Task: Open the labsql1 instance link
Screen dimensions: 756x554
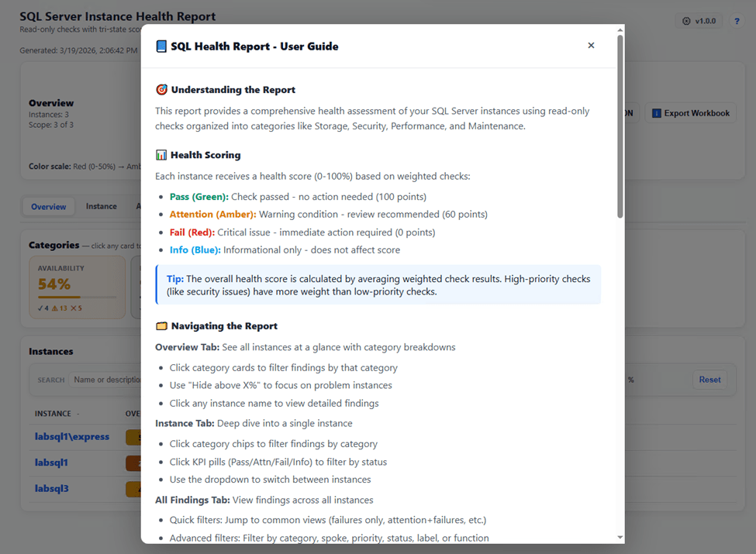Action: click(x=51, y=463)
